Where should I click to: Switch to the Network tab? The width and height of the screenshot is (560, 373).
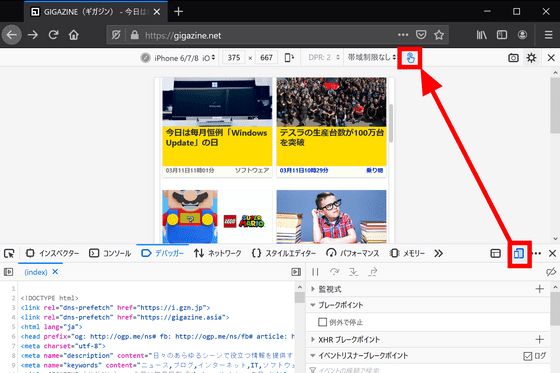[218, 253]
